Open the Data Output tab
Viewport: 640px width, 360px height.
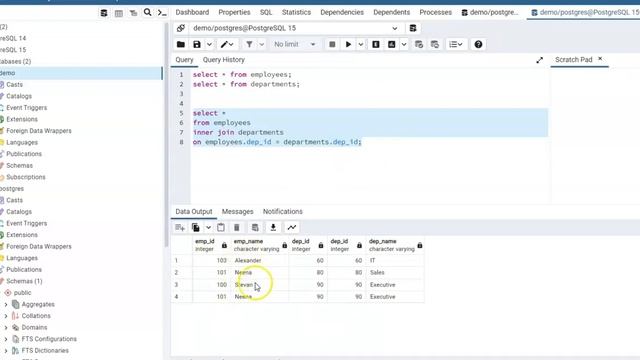coord(194,211)
